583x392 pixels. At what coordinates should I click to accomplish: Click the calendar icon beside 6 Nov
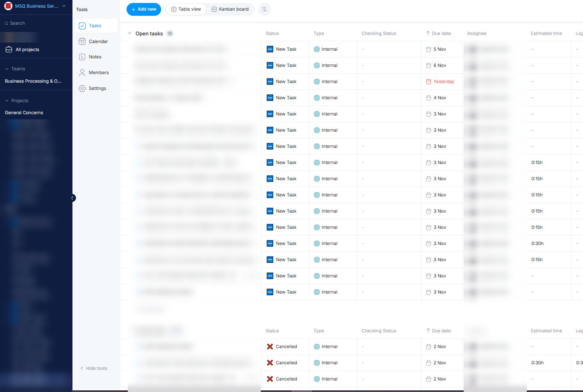(429, 65)
